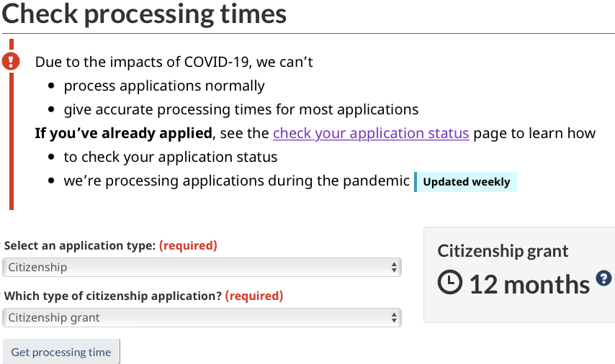Viewport: 615px width, 364px height.
Task: Click the Due to the impacts of COVID-19 sentence
Action: (174, 62)
